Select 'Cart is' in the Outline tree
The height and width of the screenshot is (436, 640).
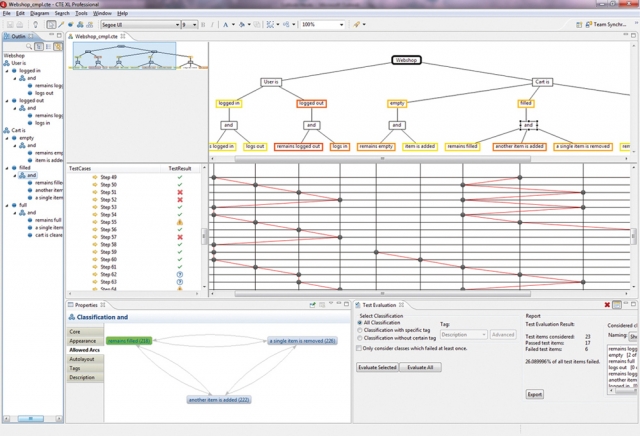(x=18, y=130)
